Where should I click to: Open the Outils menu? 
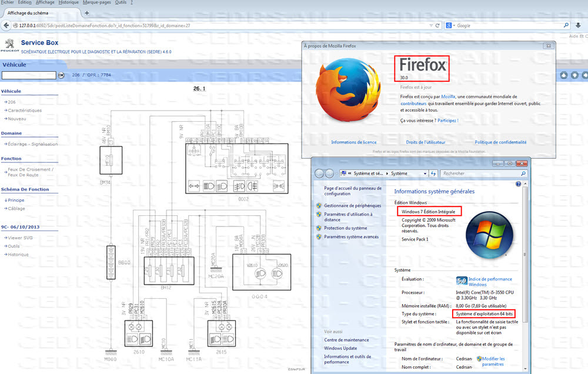click(121, 2)
